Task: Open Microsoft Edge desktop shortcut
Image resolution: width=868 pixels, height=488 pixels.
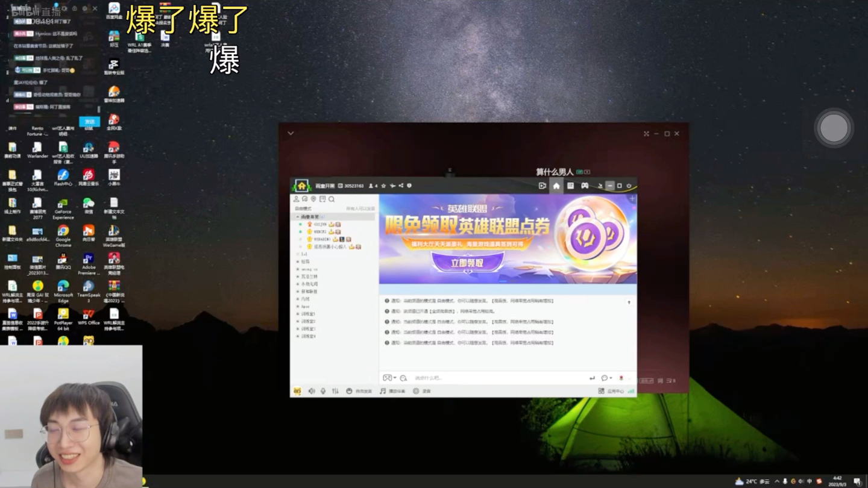Action: 63,292
